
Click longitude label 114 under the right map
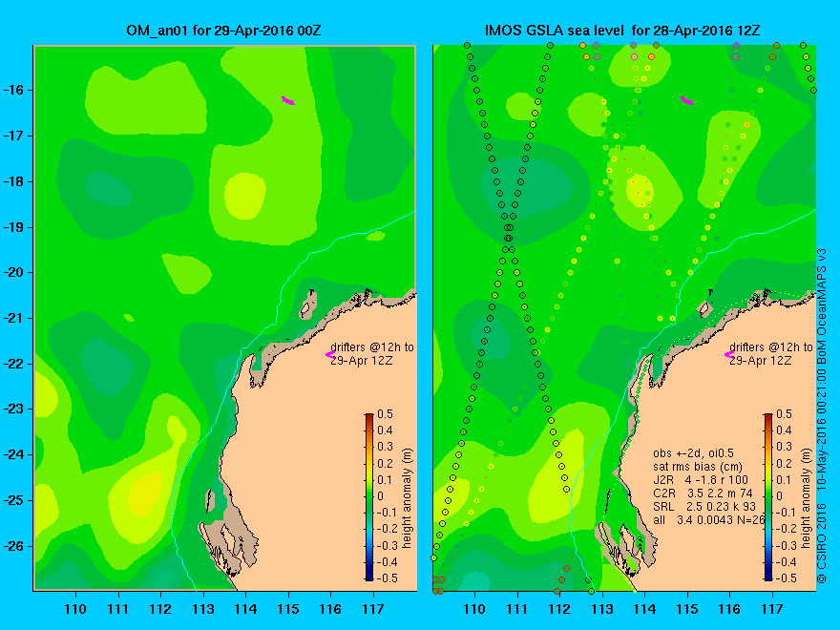[x=644, y=609]
